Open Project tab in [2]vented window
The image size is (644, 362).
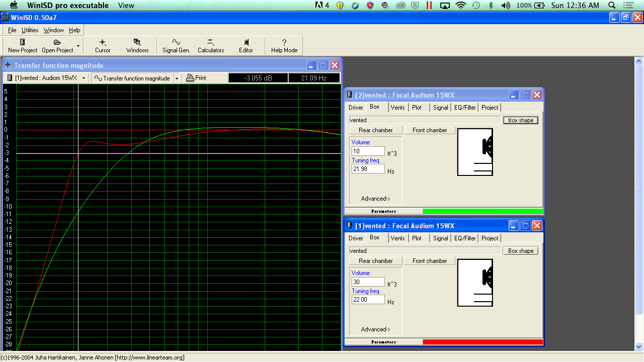tap(490, 108)
